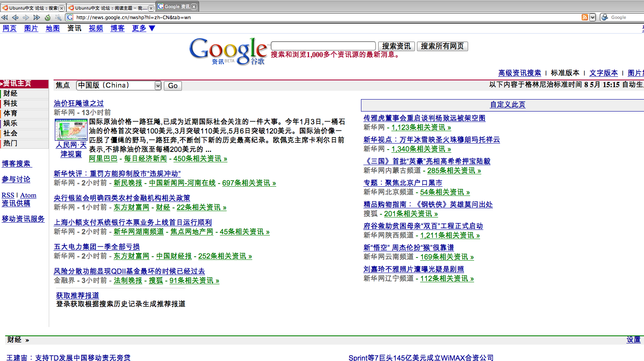Open the 财经 » section header link
644x361 pixels.
pyautogui.click(x=18, y=340)
